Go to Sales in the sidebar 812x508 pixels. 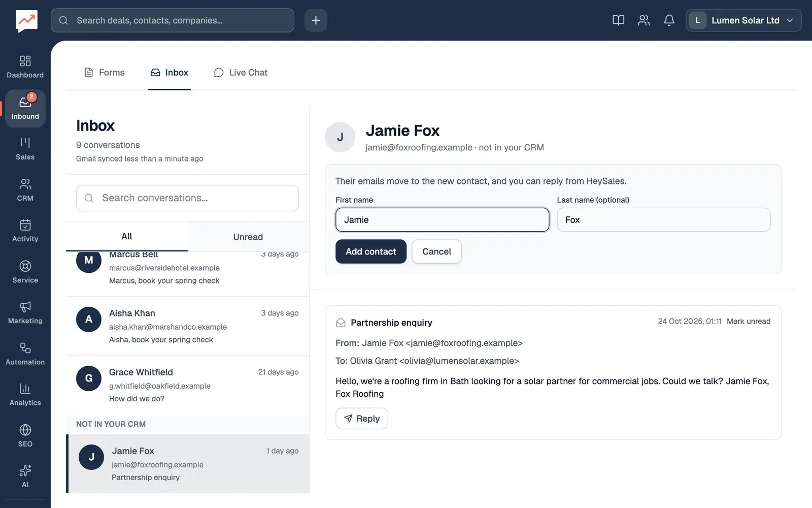[x=25, y=149]
